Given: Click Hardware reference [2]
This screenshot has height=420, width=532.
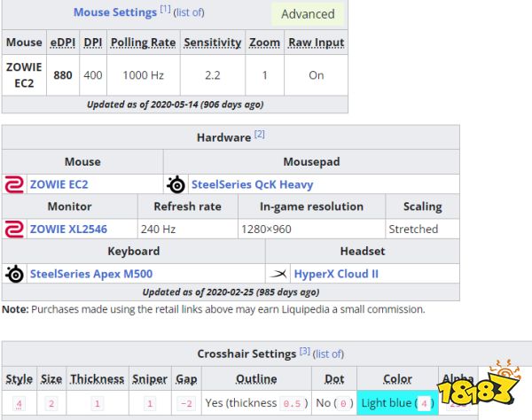Looking at the screenshot, I should pos(260,134).
